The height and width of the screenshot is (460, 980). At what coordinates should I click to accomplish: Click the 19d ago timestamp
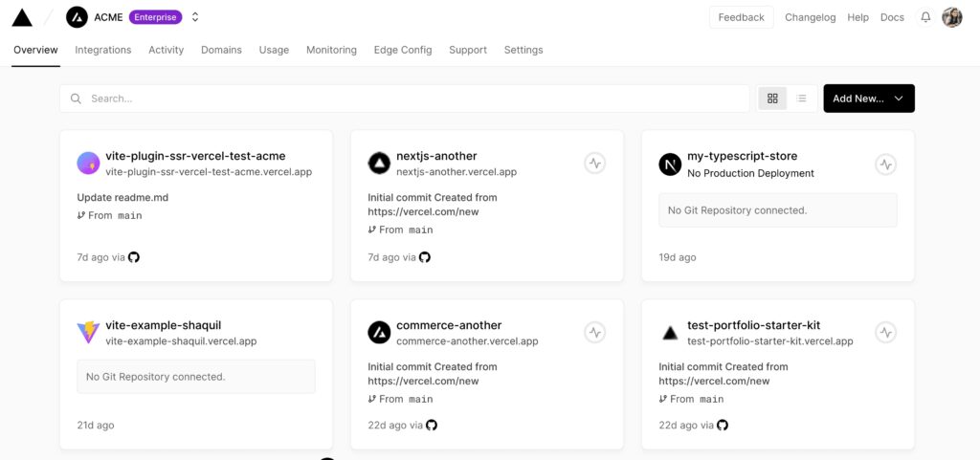pyautogui.click(x=678, y=257)
